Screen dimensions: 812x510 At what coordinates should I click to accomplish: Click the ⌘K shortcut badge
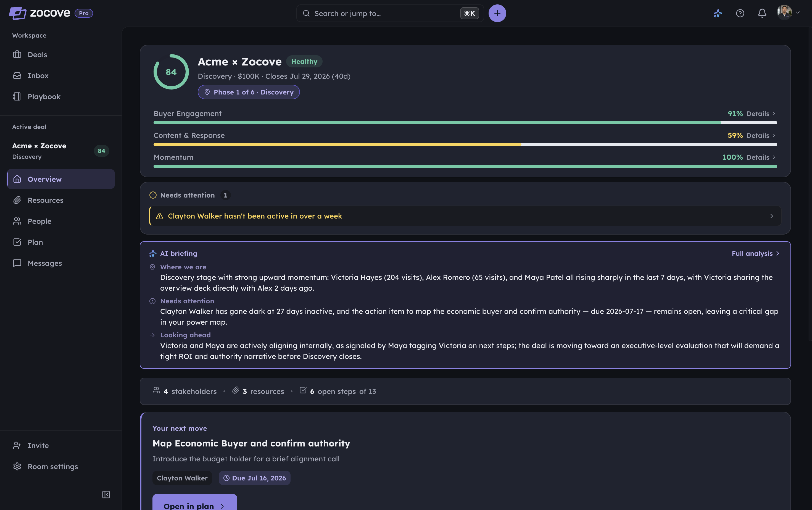pyautogui.click(x=470, y=13)
